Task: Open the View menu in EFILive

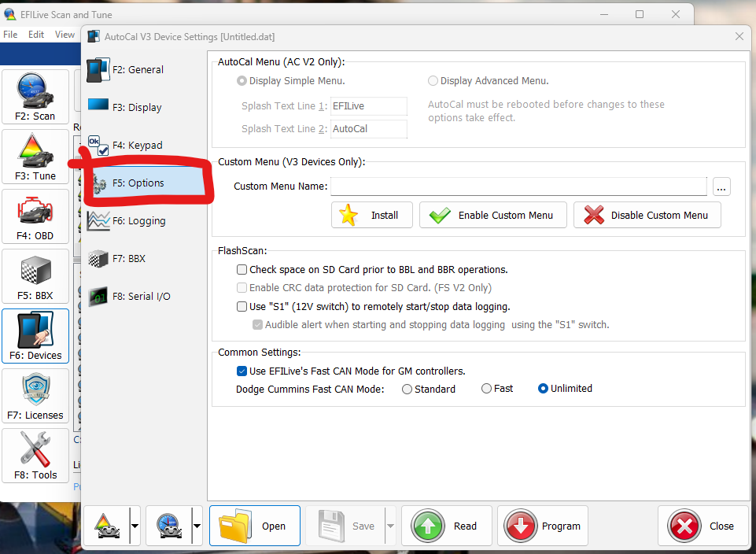Action: pos(65,35)
